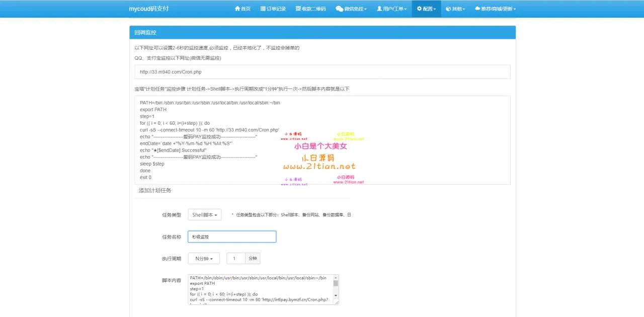This screenshot has height=317, width=644.
Task: Click the www.21tian.net watermark text
Action: [x=319, y=167]
